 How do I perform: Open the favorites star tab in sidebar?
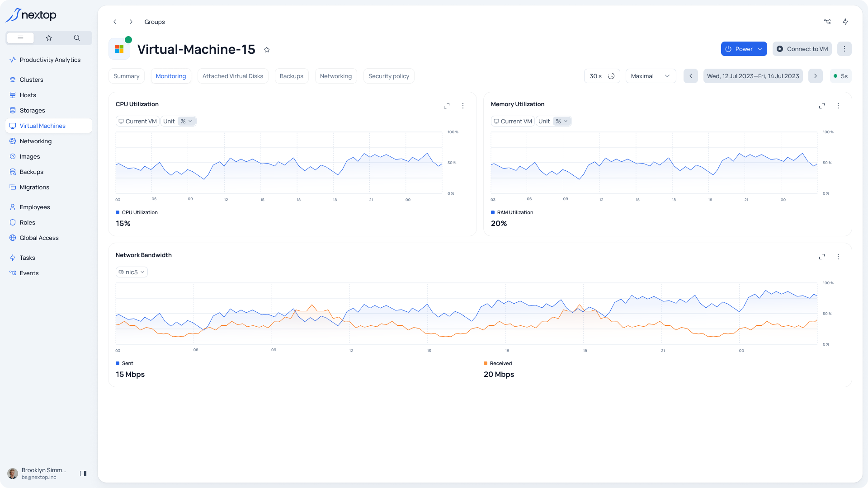coord(49,38)
